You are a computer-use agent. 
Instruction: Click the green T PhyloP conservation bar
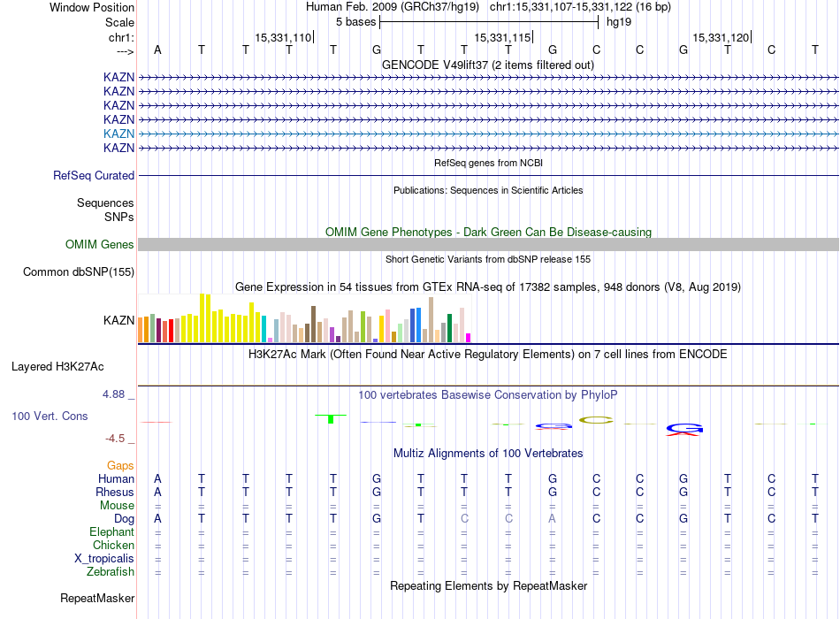click(331, 418)
